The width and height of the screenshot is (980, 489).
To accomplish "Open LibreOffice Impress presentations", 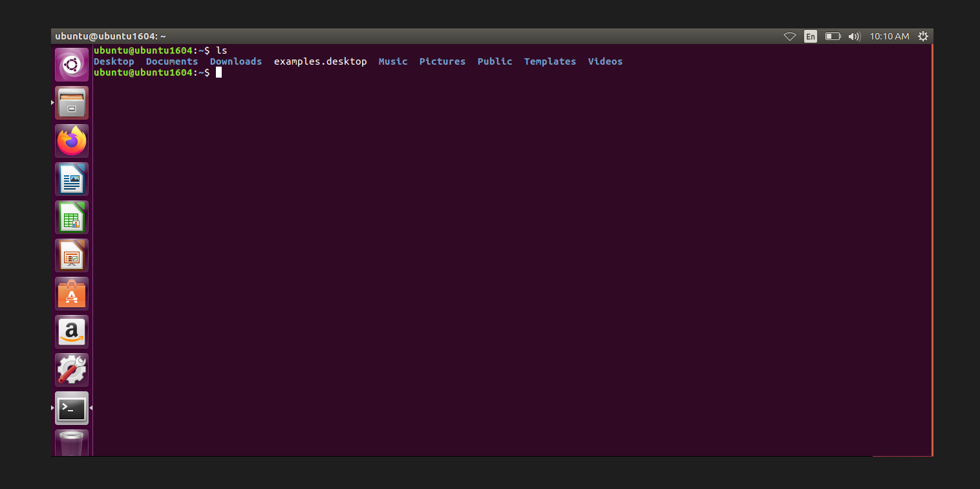I will pyautogui.click(x=72, y=255).
